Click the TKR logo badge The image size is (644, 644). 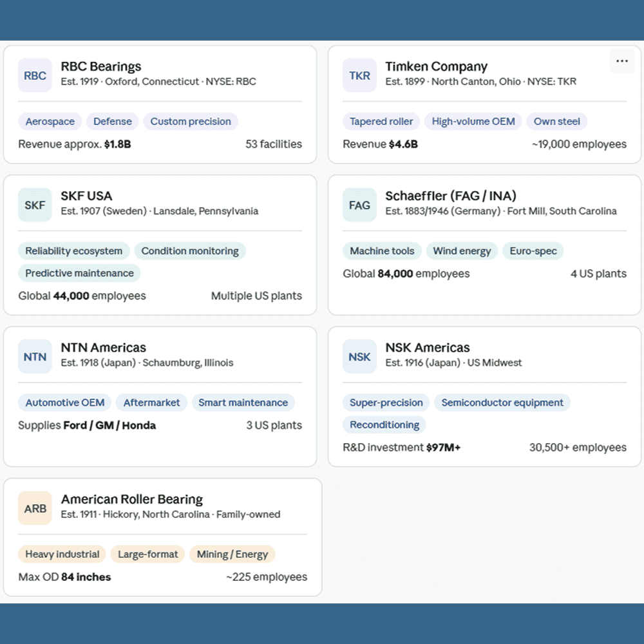pos(359,75)
